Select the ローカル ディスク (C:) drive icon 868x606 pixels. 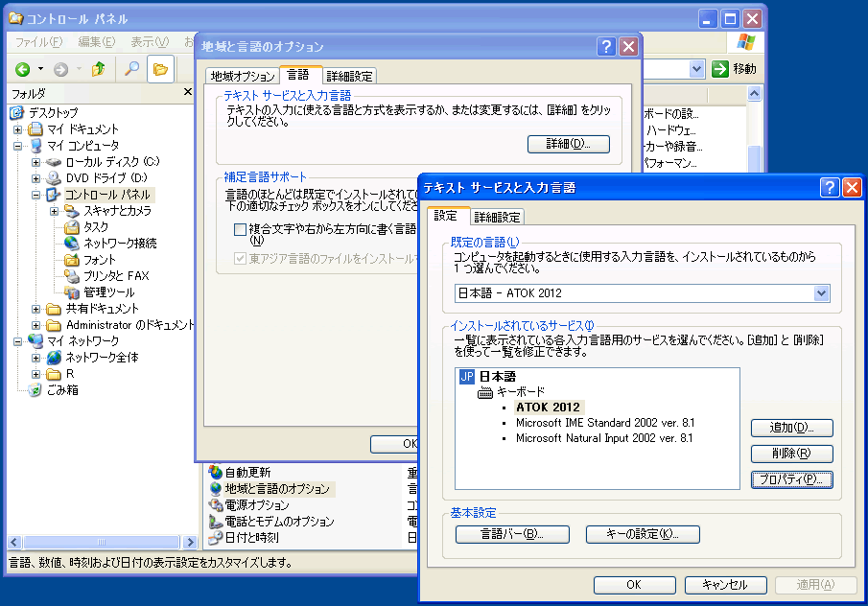click(x=54, y=162)
